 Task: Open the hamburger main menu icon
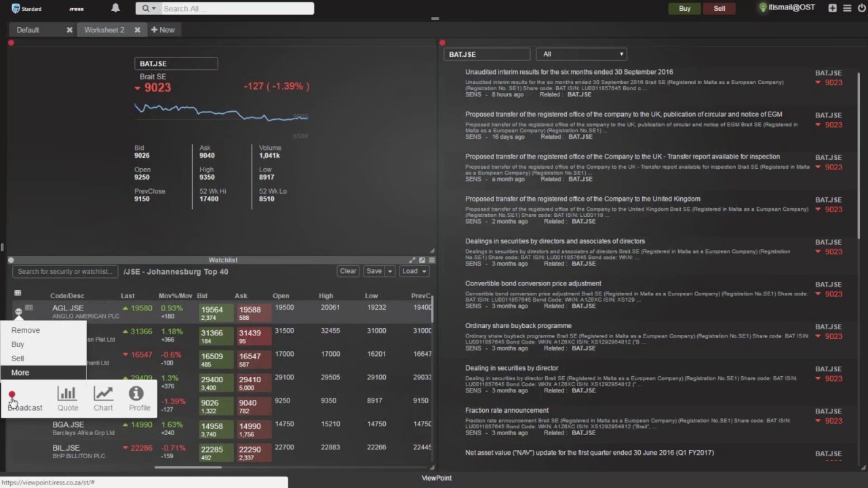click(847, 8)
